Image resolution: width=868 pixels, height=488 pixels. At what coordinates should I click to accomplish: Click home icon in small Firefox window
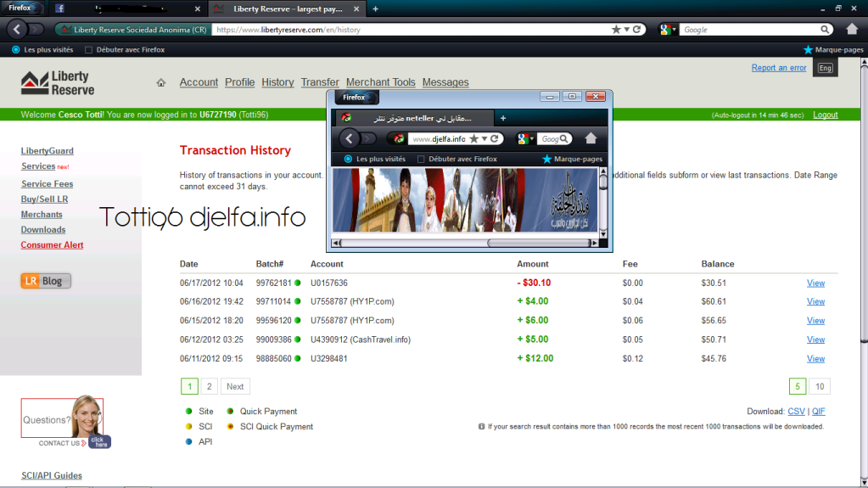591,138
